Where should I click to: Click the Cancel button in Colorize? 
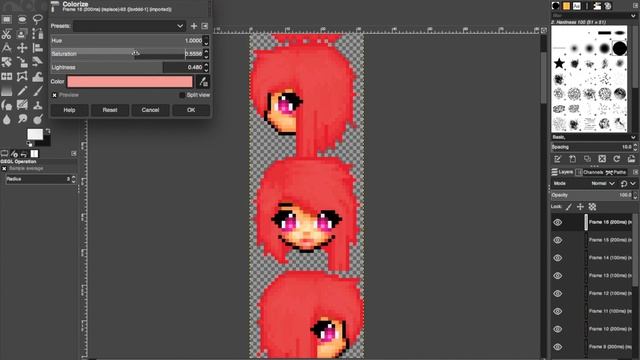point(150,110)
